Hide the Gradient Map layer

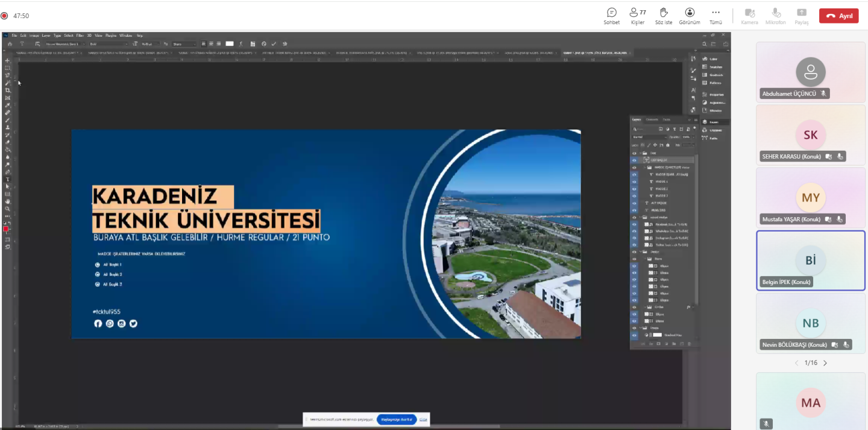click(x=634, y=335)
